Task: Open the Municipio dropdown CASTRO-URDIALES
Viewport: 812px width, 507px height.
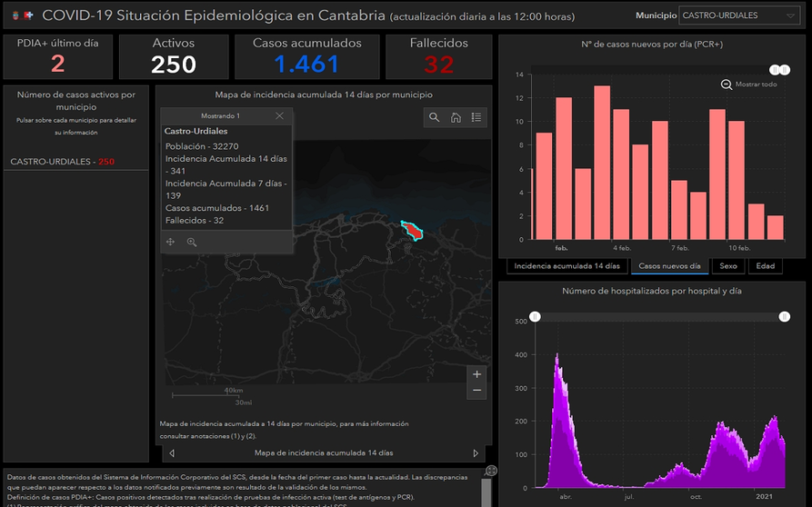Action: (x=739, y=15)
